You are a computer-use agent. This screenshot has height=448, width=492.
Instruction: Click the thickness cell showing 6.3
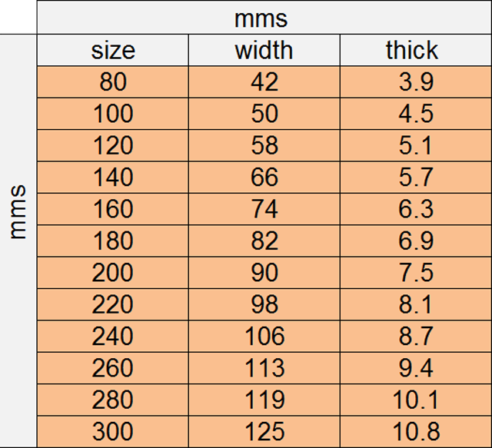click(415, 210)
